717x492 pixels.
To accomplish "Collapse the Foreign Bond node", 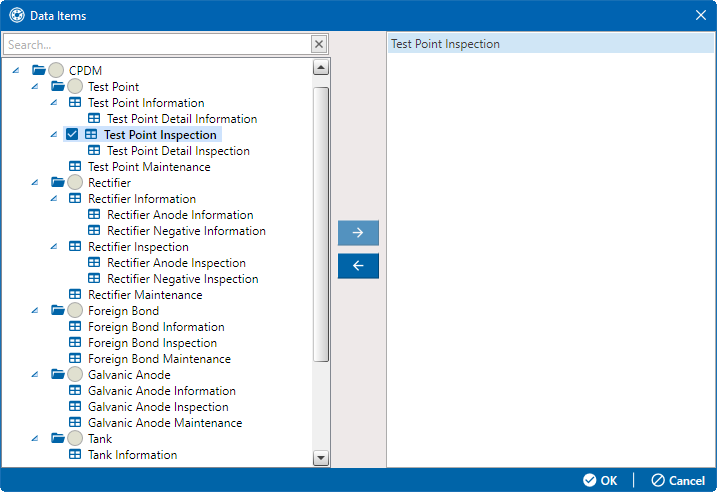I will 35,310.
